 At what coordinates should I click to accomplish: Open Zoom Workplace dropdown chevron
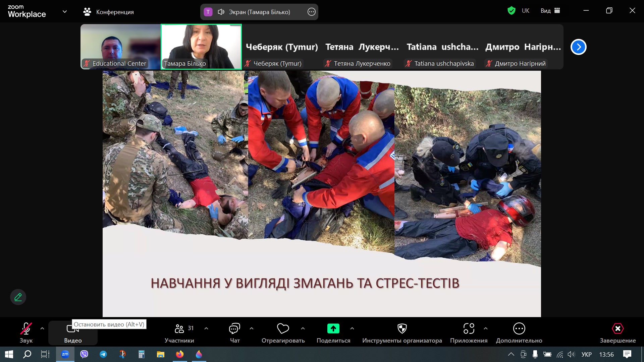(x=65, y=12)
